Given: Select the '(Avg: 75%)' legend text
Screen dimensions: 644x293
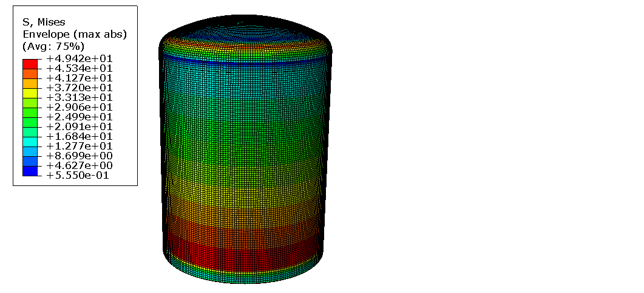Looking at the screenshot, I should [53, 45].
